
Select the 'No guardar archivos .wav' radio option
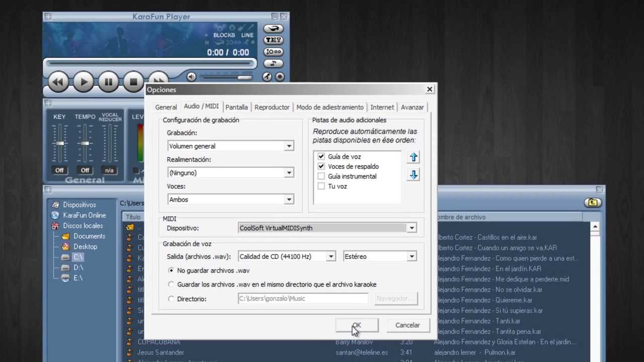[x=171, y=270]
